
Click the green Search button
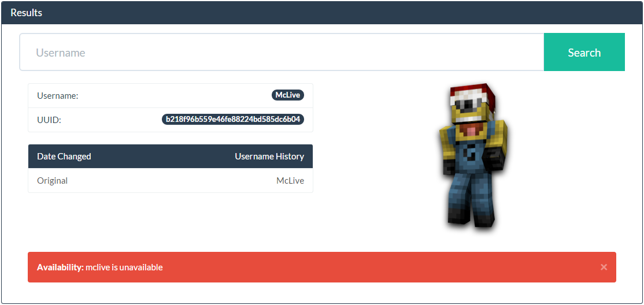click(x=584, y=52)
